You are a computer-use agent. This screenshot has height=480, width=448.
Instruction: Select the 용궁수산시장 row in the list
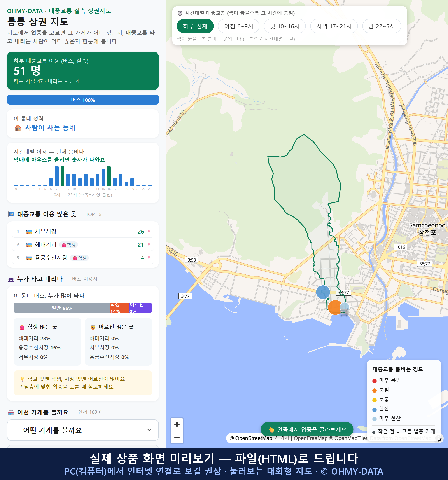83,258
